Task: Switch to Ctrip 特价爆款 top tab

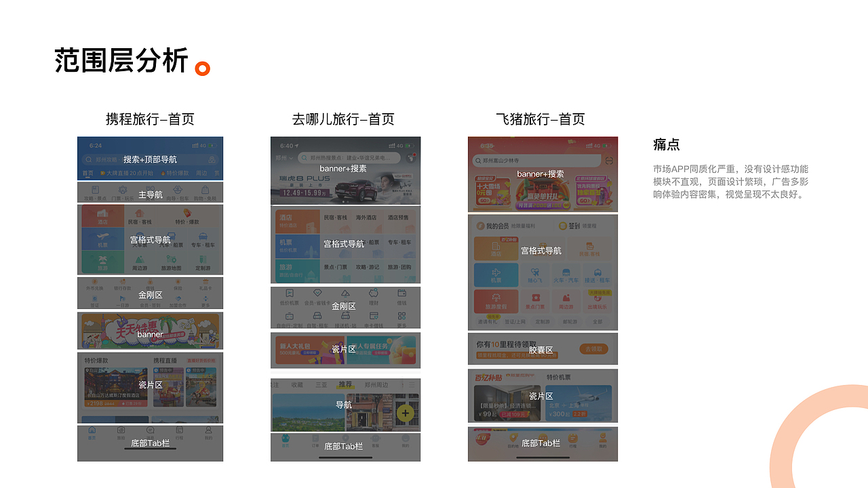Action: click(x=174, y=174)
